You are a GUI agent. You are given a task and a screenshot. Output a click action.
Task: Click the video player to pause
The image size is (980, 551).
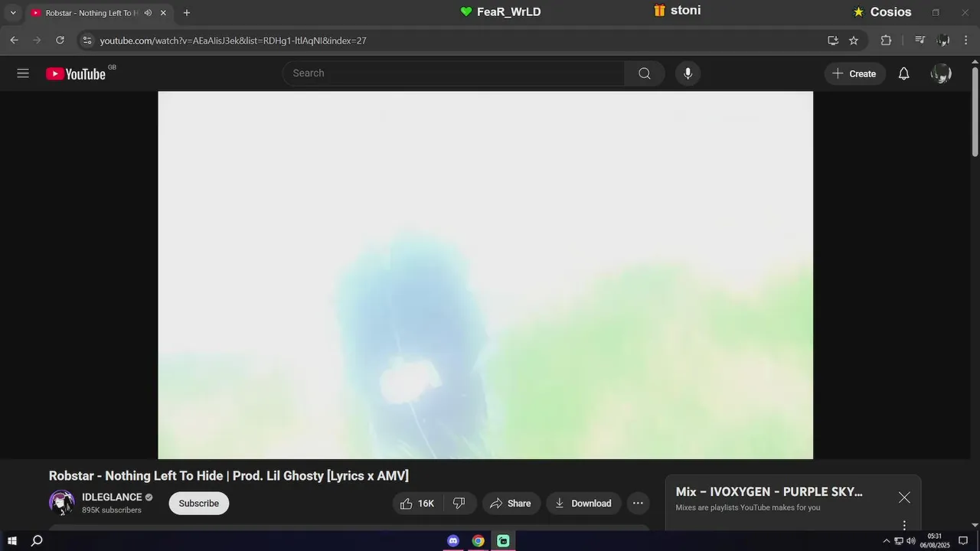click(485, 275)
